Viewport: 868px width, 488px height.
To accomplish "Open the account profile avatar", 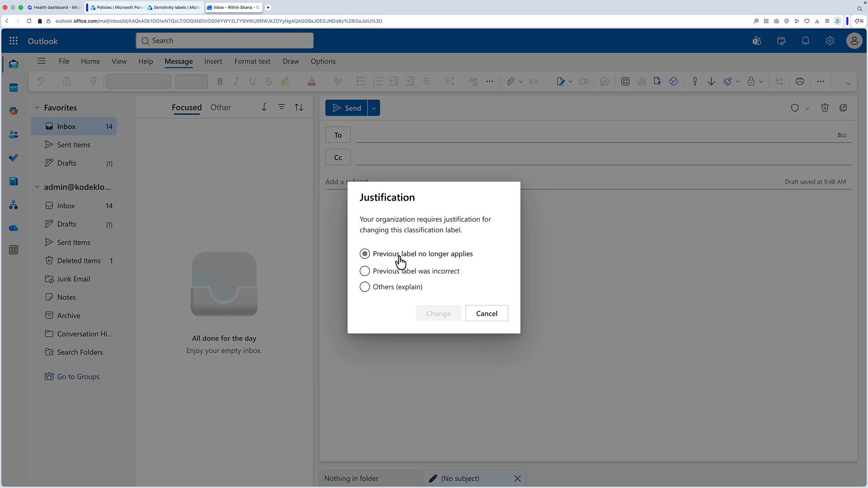I will pos(854,41).
